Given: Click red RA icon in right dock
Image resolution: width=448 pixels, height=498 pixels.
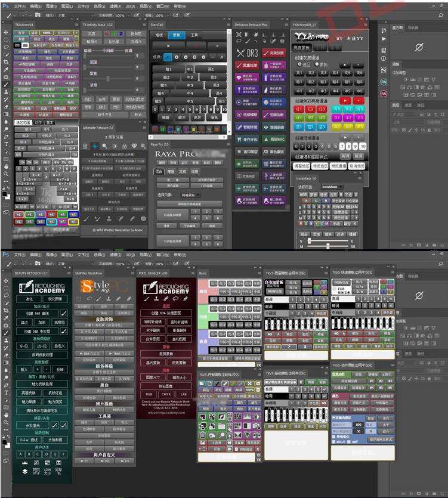Looking at the screenshot, I should tap(384, 94).
